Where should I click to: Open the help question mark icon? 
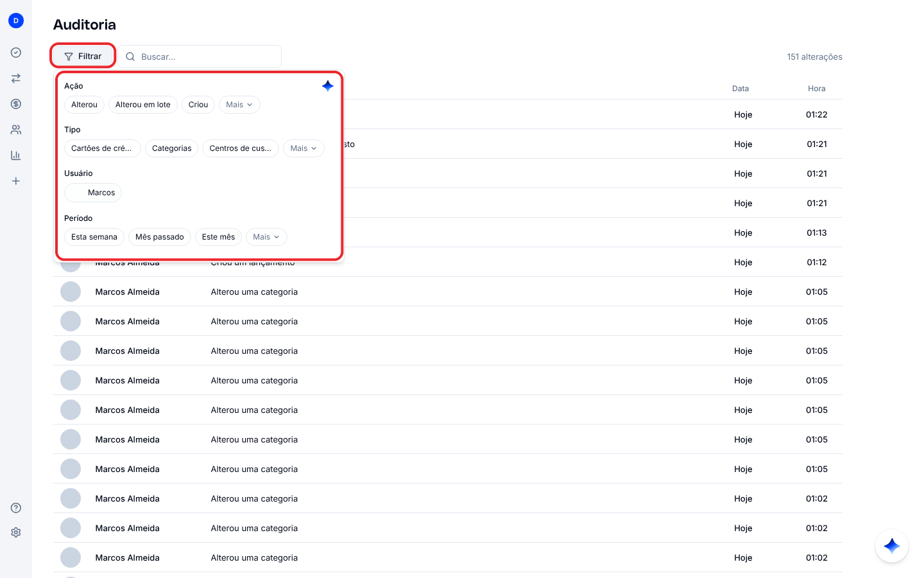[x=16, y=508]
